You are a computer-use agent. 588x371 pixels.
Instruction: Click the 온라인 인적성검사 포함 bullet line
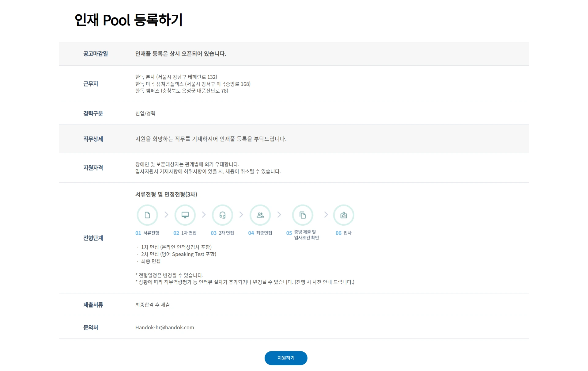(176, 247)
